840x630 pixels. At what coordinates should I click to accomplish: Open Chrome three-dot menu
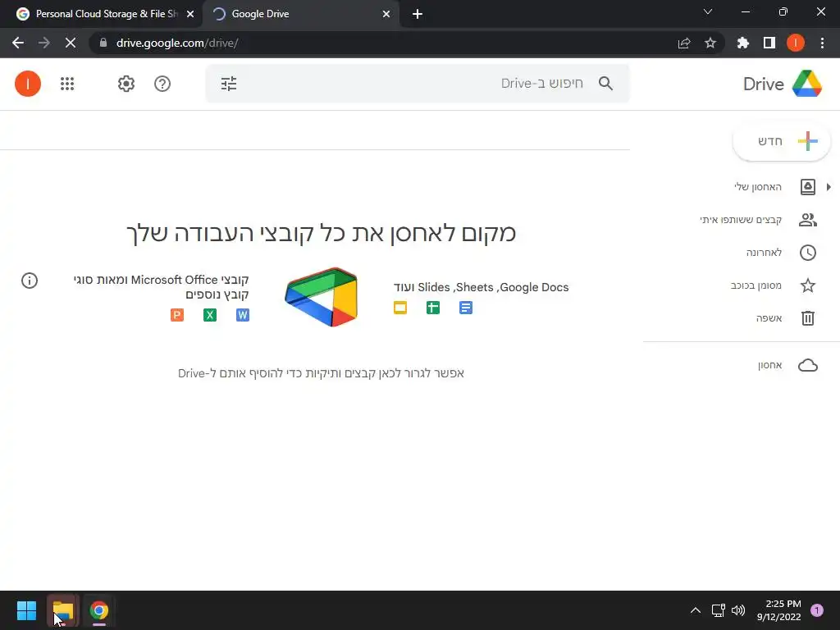[822, 43]
